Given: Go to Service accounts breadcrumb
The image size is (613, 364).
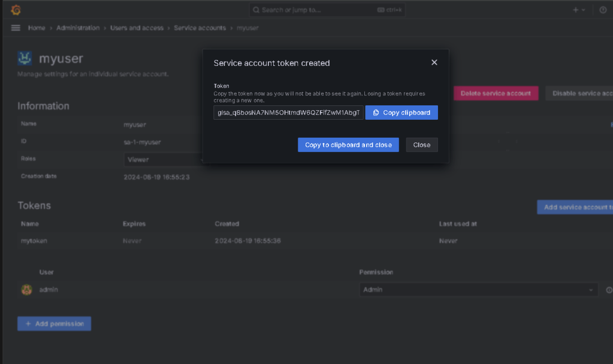Looking at the screenshot, I should coord(200,28).
